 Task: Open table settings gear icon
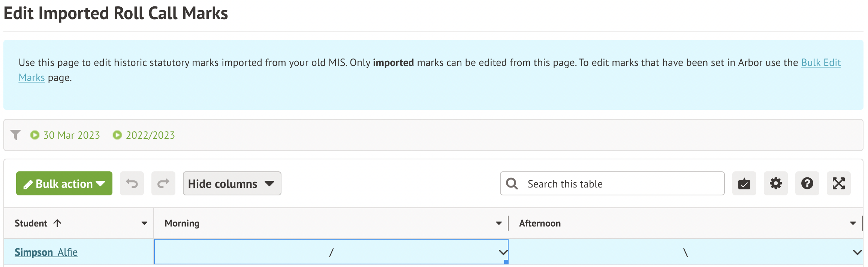click(775, 183)
